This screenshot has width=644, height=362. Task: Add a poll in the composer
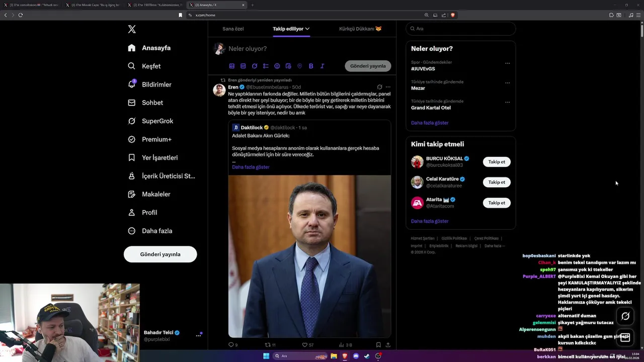coord(266,66)
